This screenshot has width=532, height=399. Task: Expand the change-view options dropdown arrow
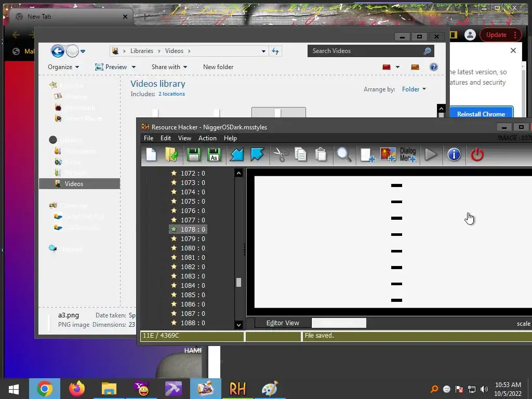[x=397, y=67]
